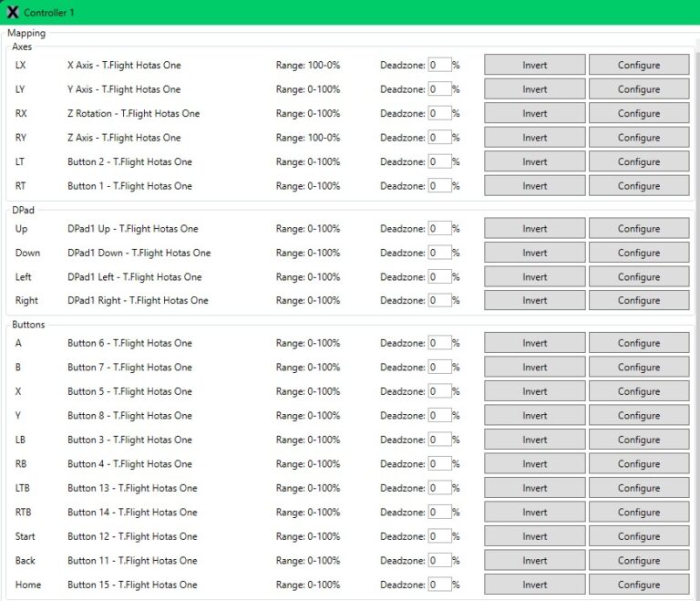Click Deadzone field for DPad Left
The image size is (700, 601).
(439, 277)
